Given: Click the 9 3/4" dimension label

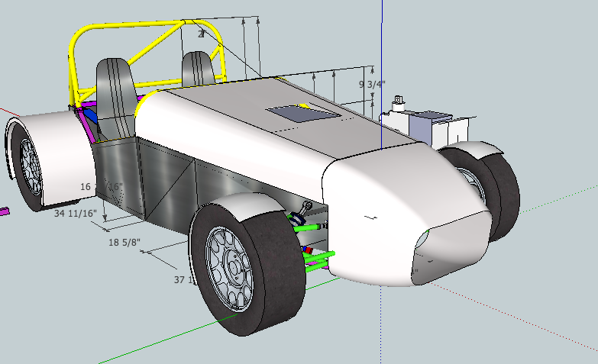Looking at the screenshot, I should click(372, 85).
